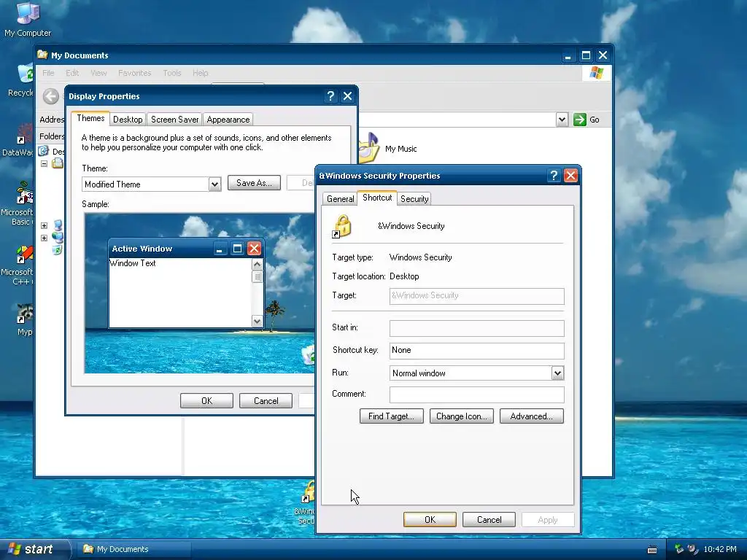
Task: Click the Advanced button
Action: click(532, 416)
